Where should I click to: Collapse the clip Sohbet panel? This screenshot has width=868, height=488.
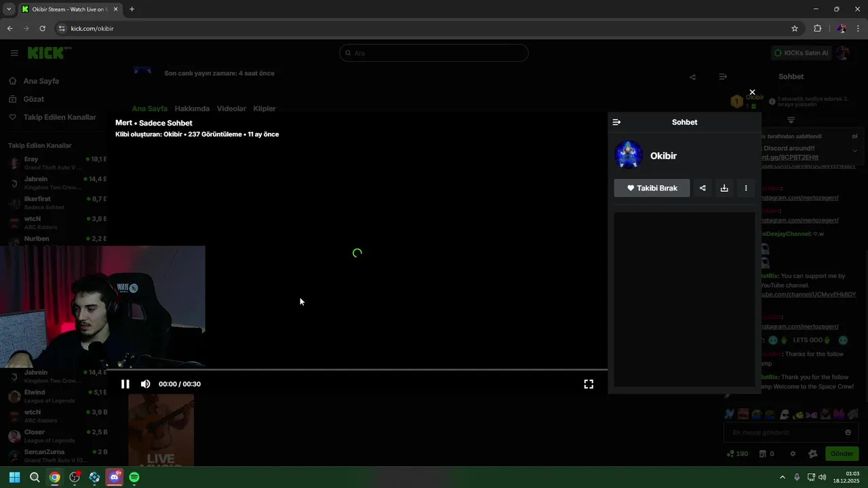(x=616, y=122)
